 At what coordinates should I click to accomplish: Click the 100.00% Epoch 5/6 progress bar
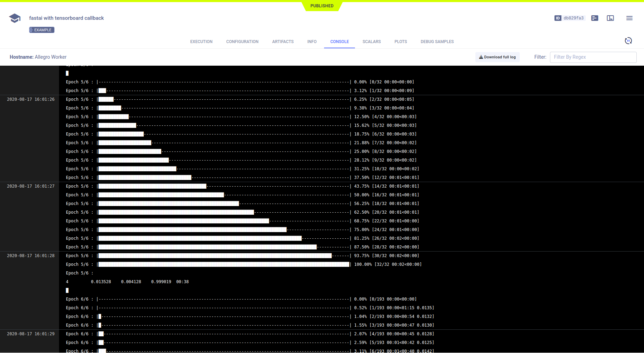(224, 264)
